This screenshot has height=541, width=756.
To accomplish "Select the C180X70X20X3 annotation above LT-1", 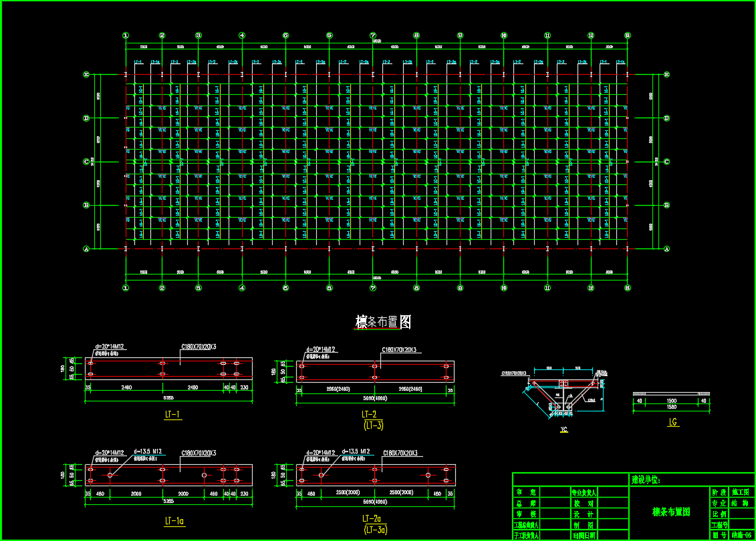I will pos(199,347).
